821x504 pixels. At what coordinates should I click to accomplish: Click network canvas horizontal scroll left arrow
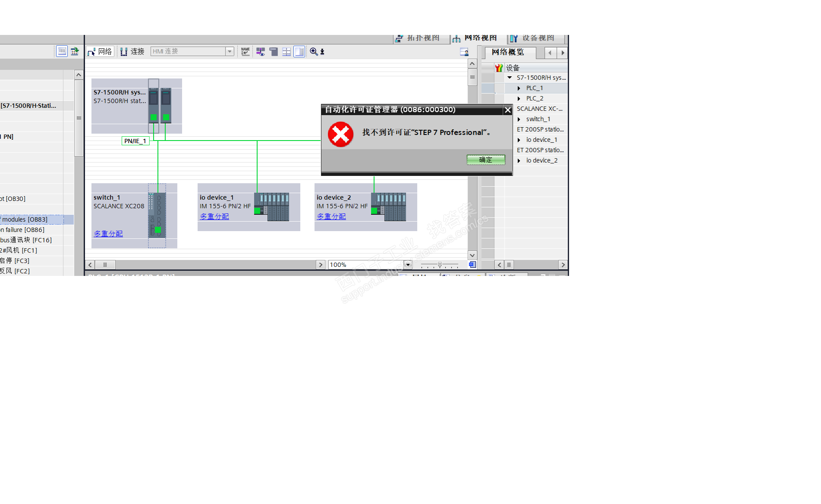click(x=90, y=265)
